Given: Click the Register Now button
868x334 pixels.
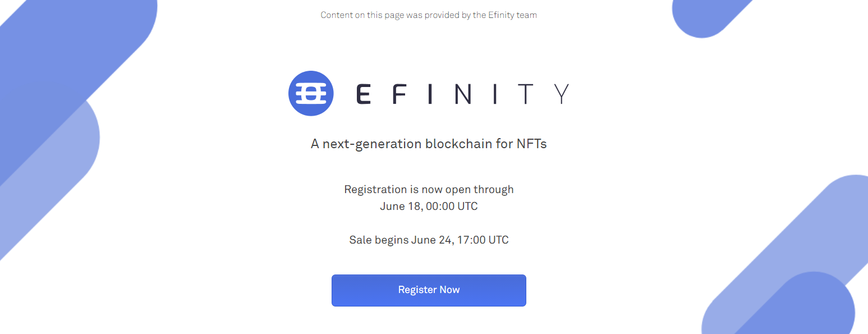Looking at the screenshot, I should (x=429, y=290).
